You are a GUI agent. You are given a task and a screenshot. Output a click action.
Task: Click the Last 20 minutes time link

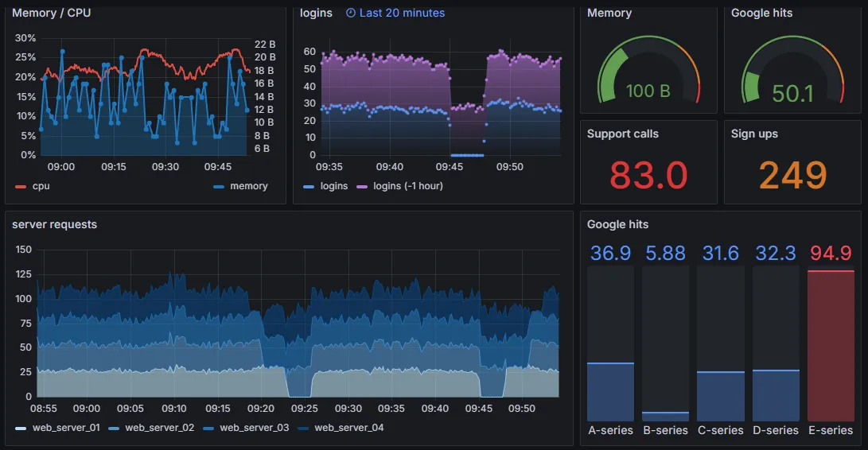tap(402, 14)
